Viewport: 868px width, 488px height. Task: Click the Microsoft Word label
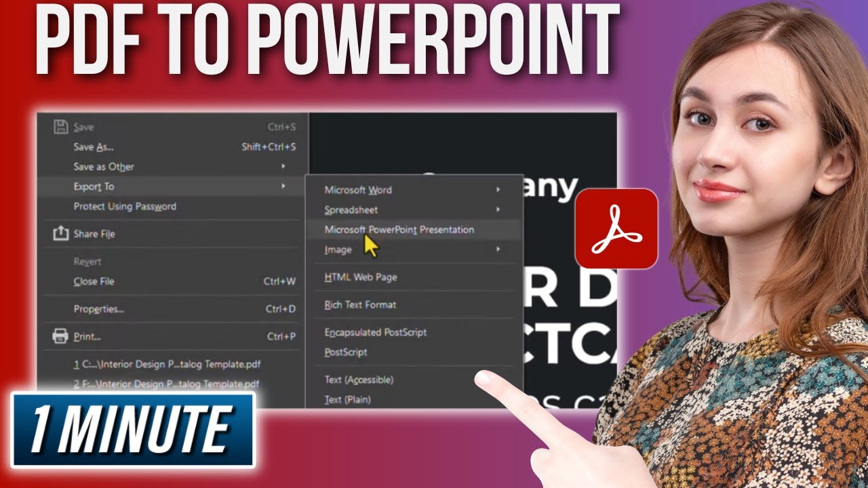pos(358,190)
